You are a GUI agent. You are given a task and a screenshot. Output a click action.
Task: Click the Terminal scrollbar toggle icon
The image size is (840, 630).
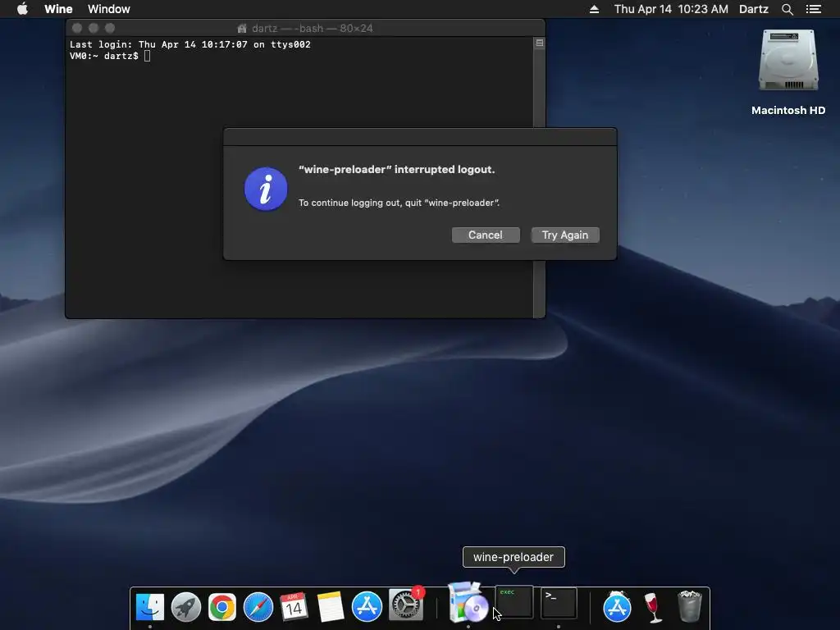click(x=540, y=43)
